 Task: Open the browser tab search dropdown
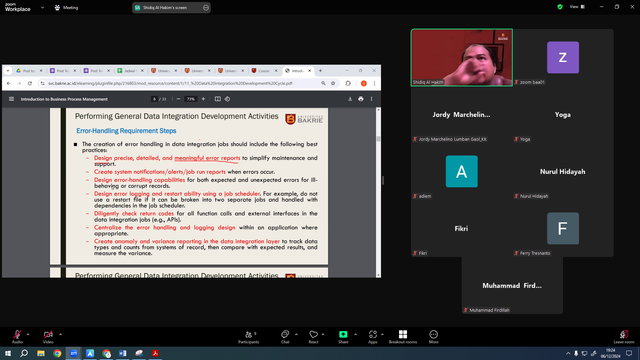pyautogui.click(x=8, y=71)
